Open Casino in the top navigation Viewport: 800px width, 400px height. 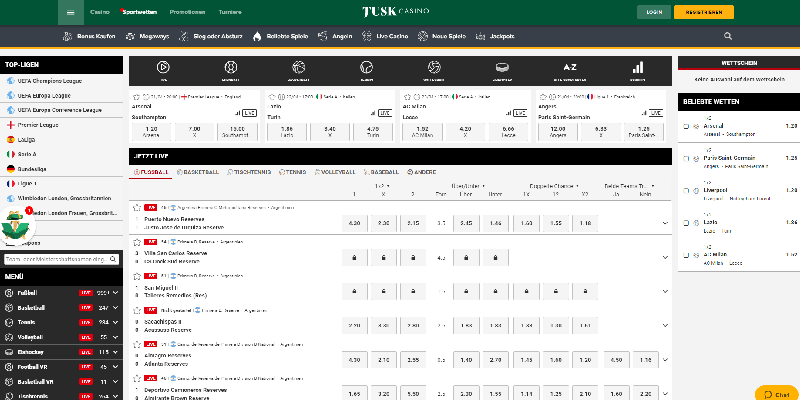[99, 12]
